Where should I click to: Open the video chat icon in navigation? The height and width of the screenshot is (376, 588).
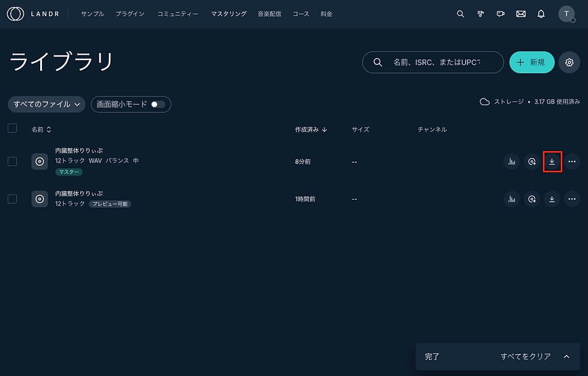pyautogui.click(x=500, y=14)
